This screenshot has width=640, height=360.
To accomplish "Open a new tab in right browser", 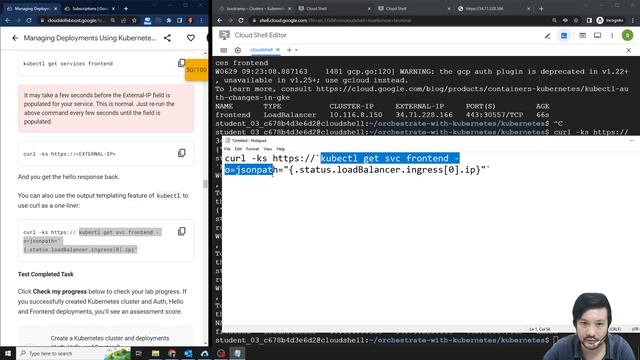I will click(x=541, y=8).
